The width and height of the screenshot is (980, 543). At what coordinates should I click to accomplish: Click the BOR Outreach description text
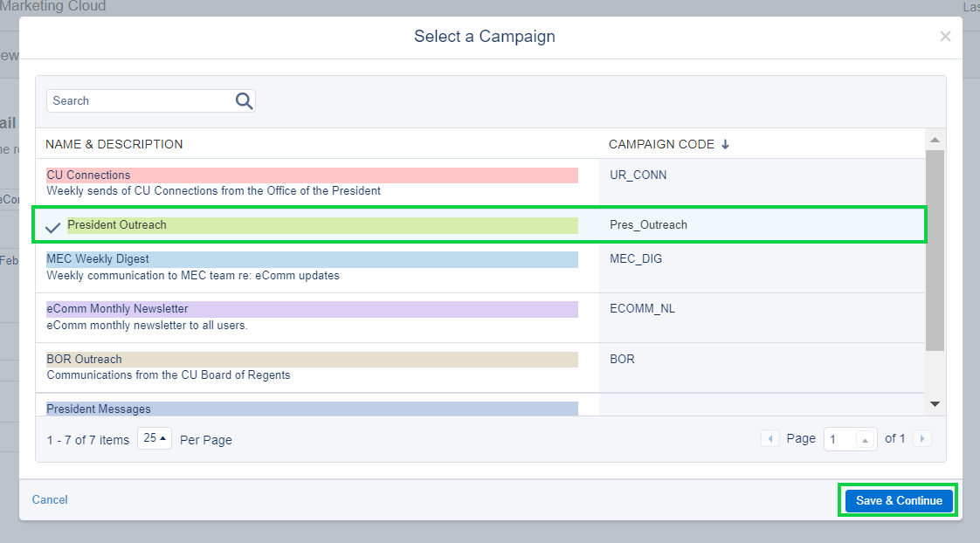168,375
